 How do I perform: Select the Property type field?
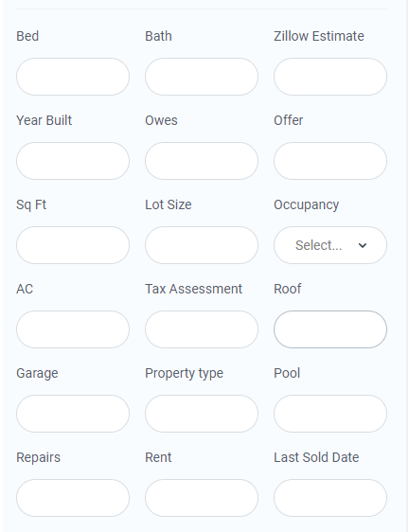coord(202,414)
